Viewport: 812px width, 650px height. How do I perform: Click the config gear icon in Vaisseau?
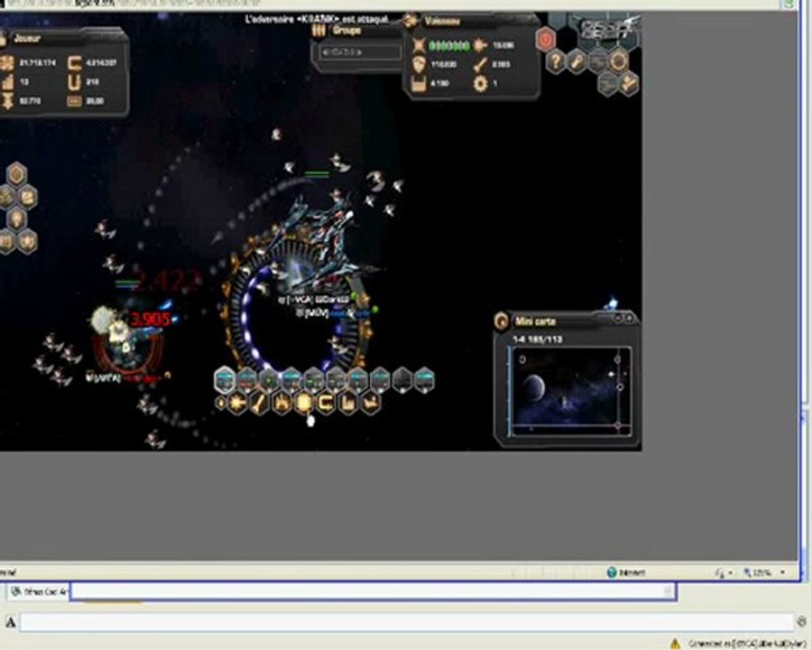(x=481, y=83)
